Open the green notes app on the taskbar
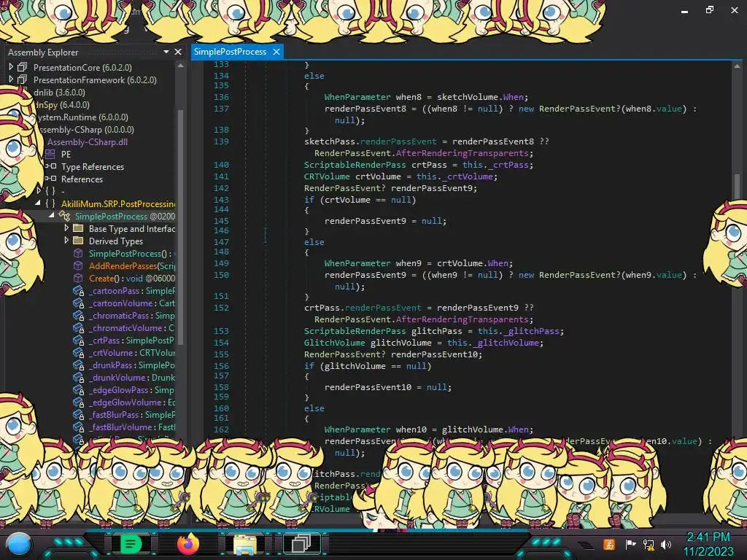This screenshot has height=560, width=747. [131, 544]
